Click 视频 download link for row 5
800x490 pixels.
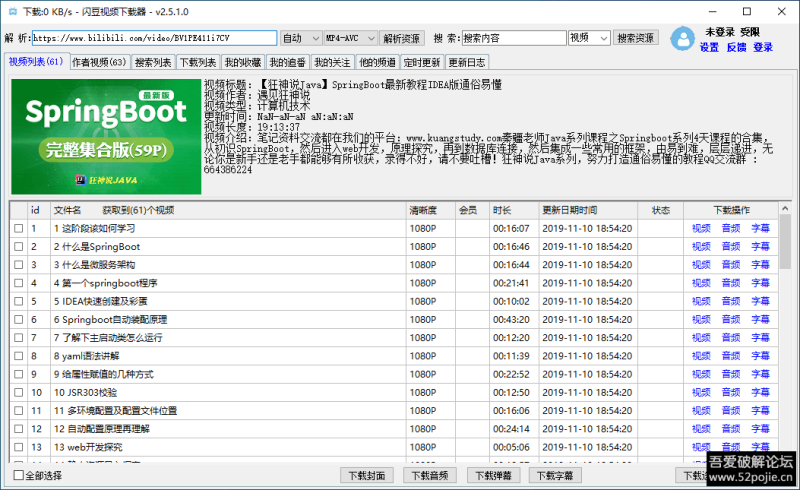(x=701, y=301)
